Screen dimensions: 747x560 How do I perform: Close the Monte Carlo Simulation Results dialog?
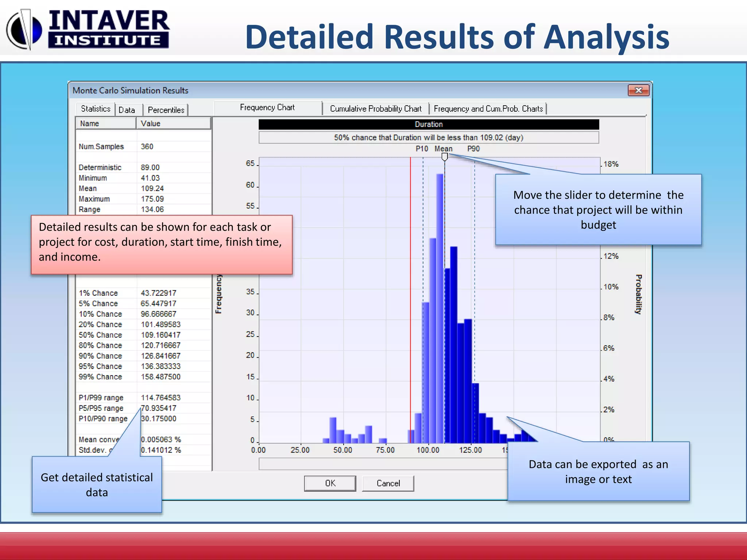(x=638, y=90)
